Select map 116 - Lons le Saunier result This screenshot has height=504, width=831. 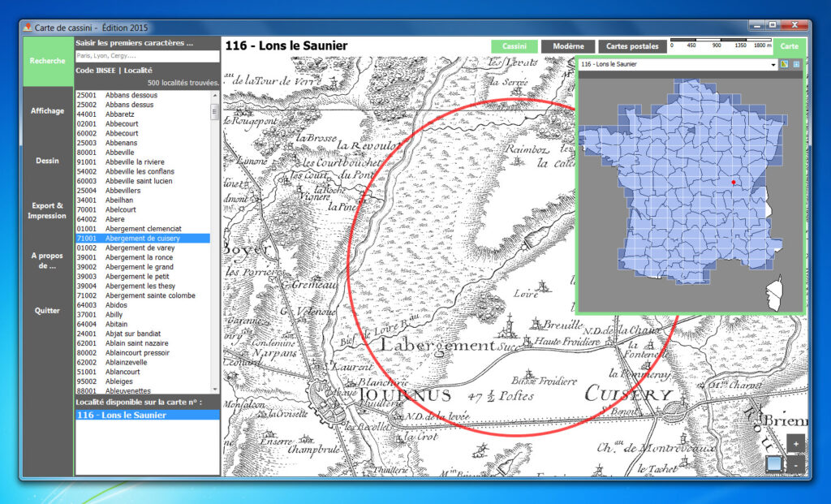click(x=147, y=415)
